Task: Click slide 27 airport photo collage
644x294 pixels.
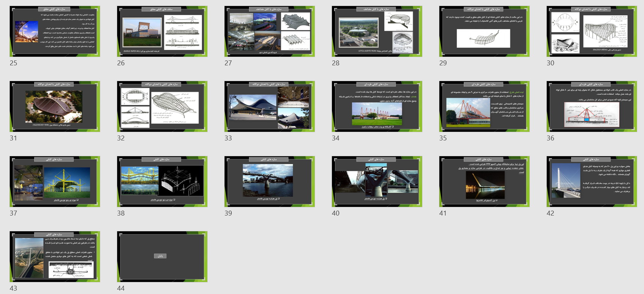Action: pyautogui.click(x=270, y=32)
